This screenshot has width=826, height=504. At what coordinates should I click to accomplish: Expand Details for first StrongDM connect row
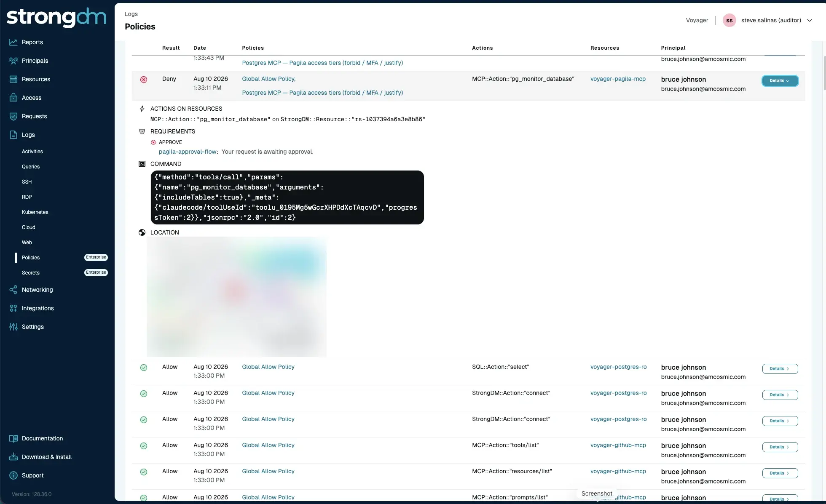coord(780,395)
